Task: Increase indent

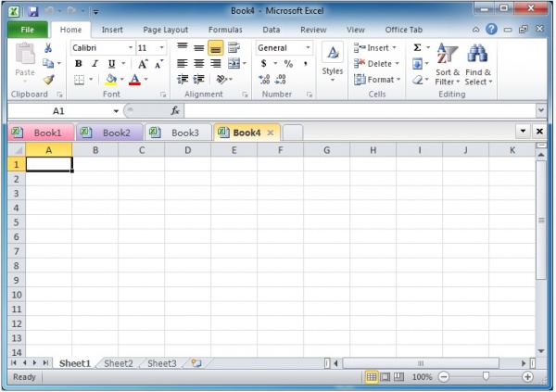Action: [199, 80]
